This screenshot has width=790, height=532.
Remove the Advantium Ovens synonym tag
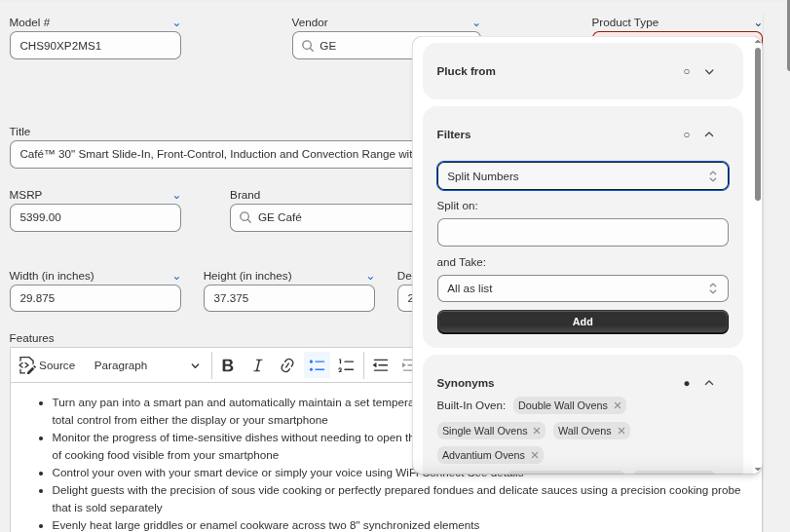click(534, 455)
